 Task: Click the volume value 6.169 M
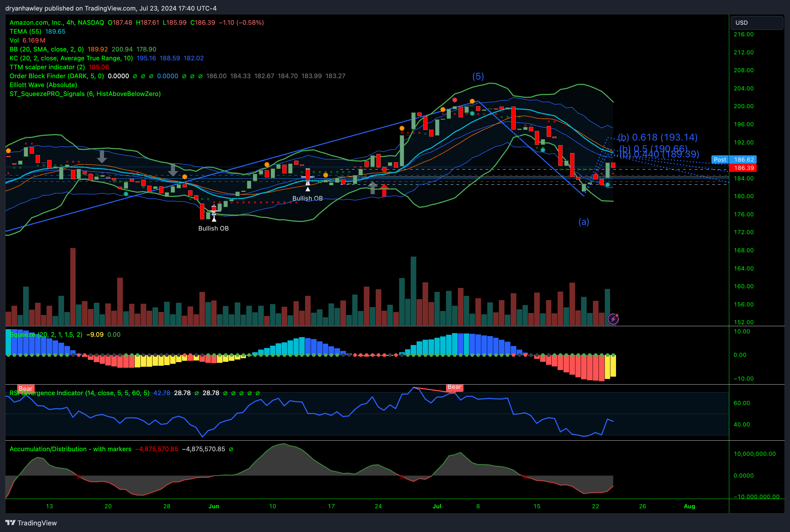click(x=34, y=40)
